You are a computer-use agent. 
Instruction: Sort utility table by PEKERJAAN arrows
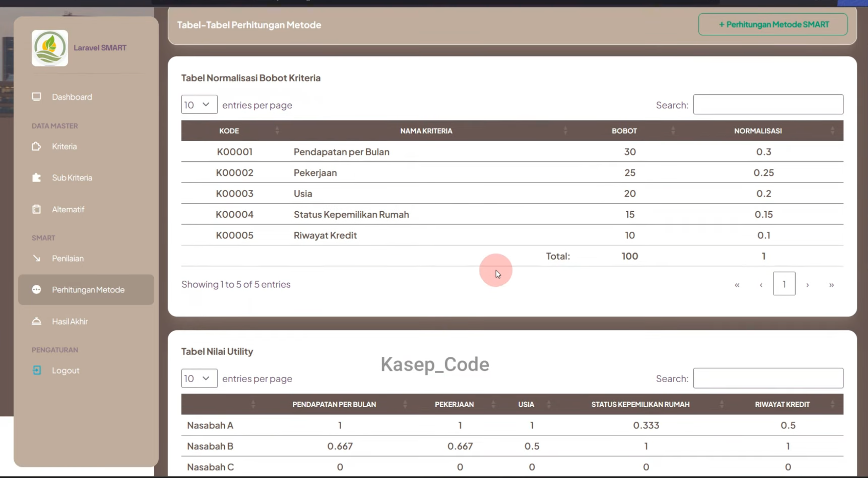493,404
